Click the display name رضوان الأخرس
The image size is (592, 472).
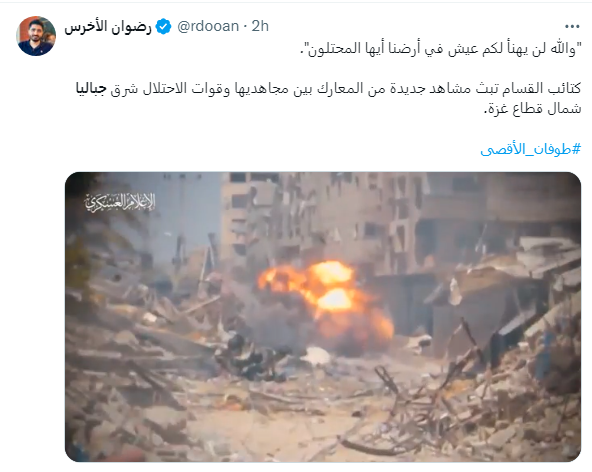pos(108,26)
